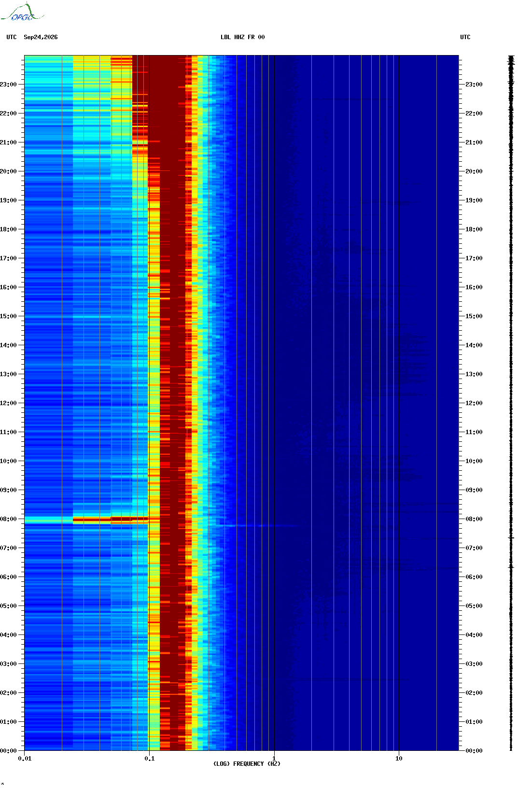Click the 10 Hz frequency axis label
The height and width of the screenshot is (789, 532).
(399, 759)
